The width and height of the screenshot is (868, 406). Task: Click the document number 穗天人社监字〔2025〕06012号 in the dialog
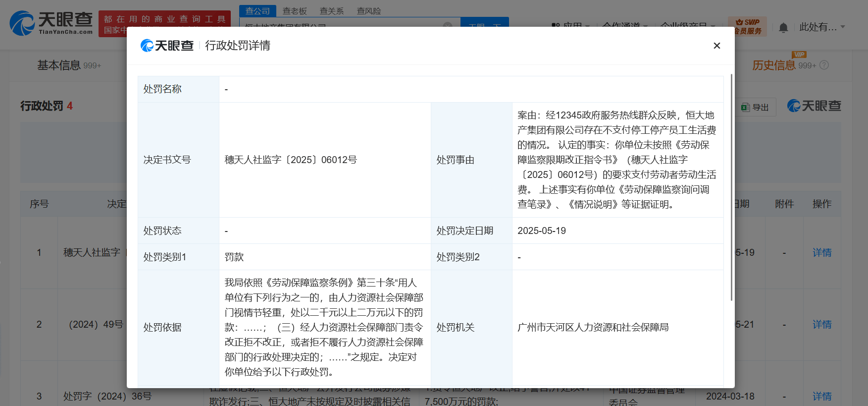[291, 160]
